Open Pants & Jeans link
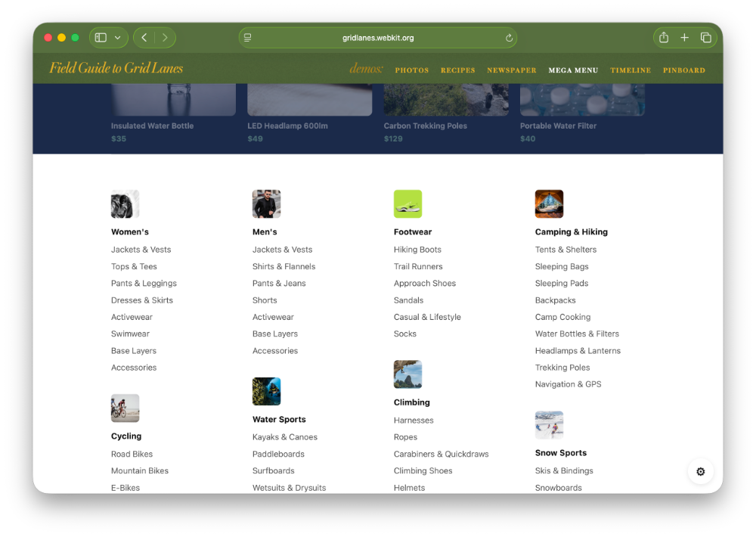756x537 pixels. 279,283
